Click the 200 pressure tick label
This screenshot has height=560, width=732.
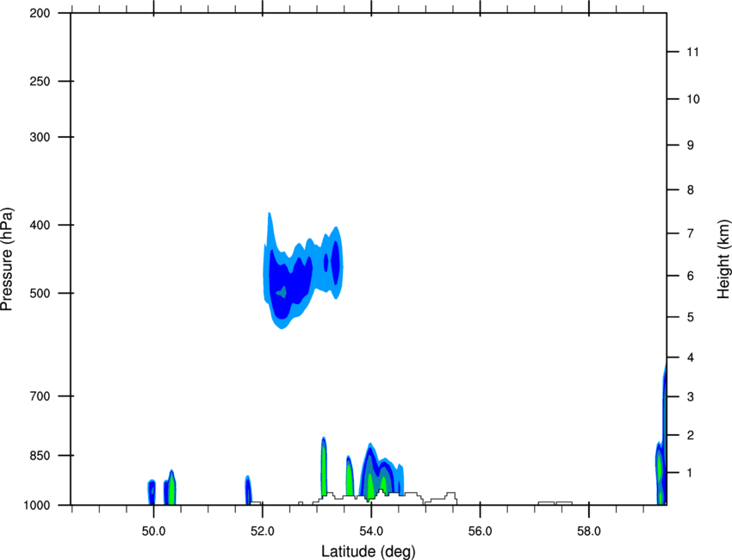click(x=40, y=13)
